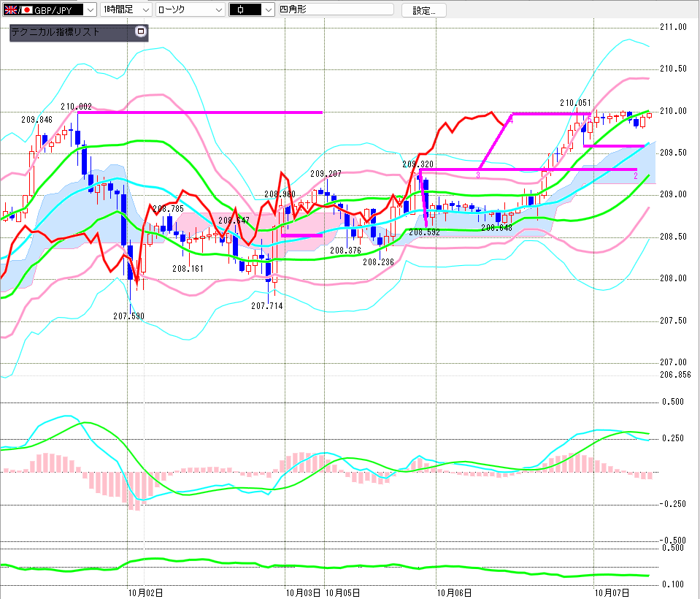Click the 209.207 price label
Viewport: 700px width, 599px height.
tap(326, 174)
